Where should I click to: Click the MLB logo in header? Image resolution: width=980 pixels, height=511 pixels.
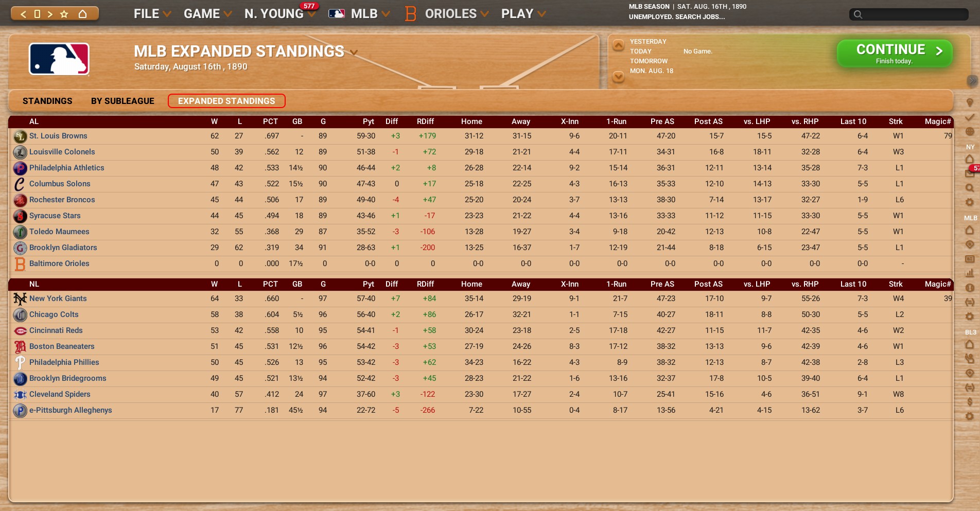[59, 59]
